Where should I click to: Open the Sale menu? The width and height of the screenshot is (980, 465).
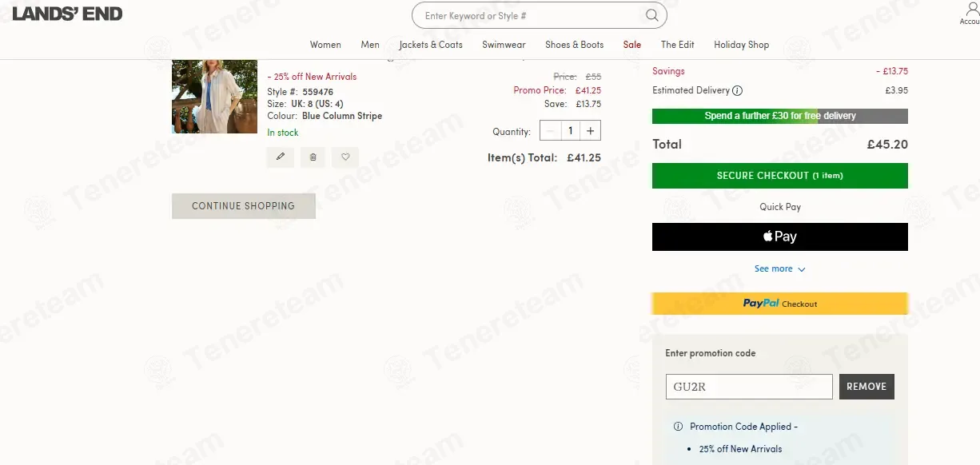[x=632, y=45]
